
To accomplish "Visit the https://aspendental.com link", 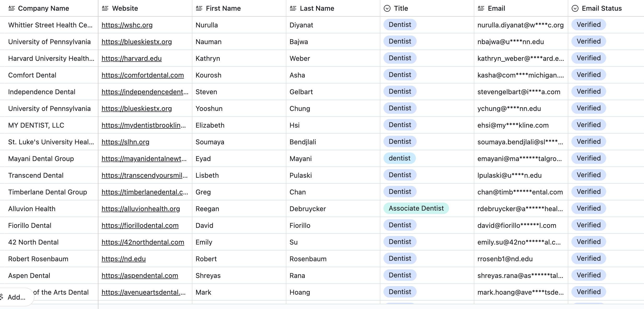I will click(140, 276).
